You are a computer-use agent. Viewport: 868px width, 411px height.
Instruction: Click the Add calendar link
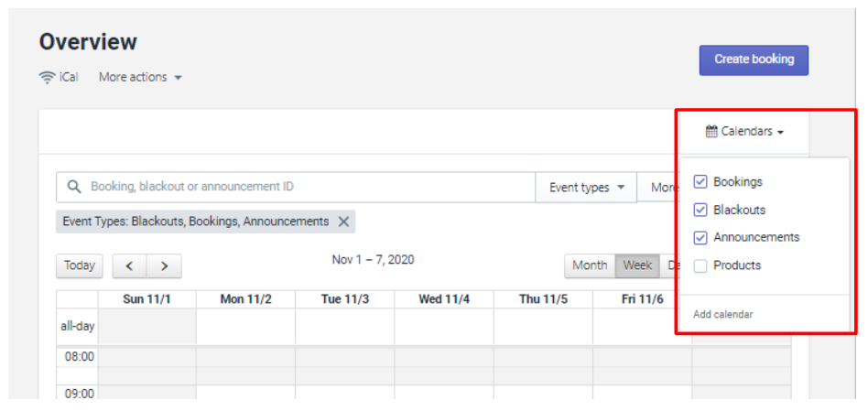point(722,315)
